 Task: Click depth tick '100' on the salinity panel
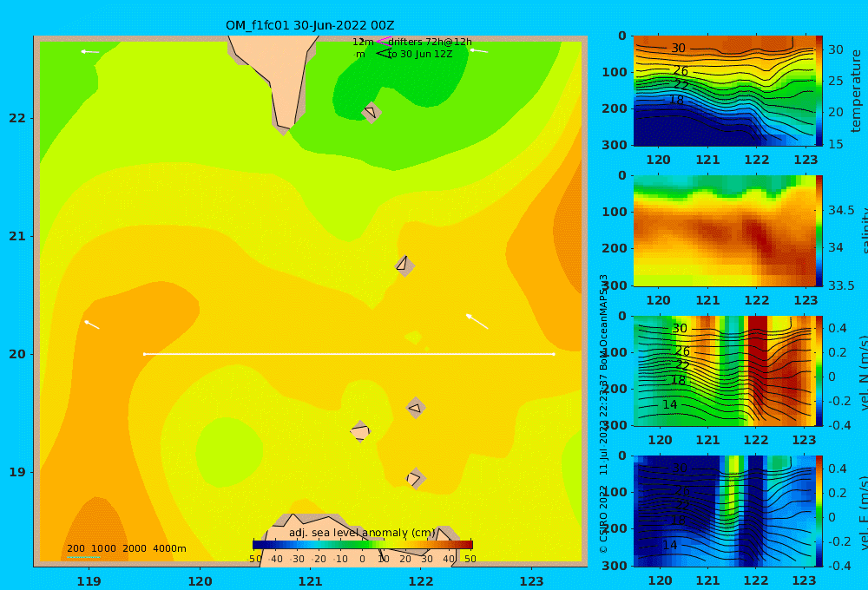(x=615, y=212)
